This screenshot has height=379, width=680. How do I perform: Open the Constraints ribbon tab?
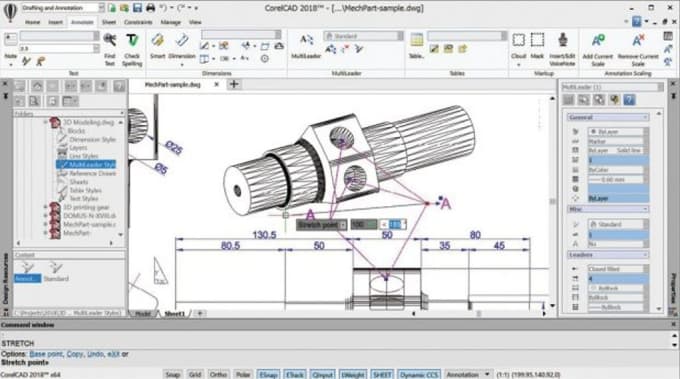point(138,22)
